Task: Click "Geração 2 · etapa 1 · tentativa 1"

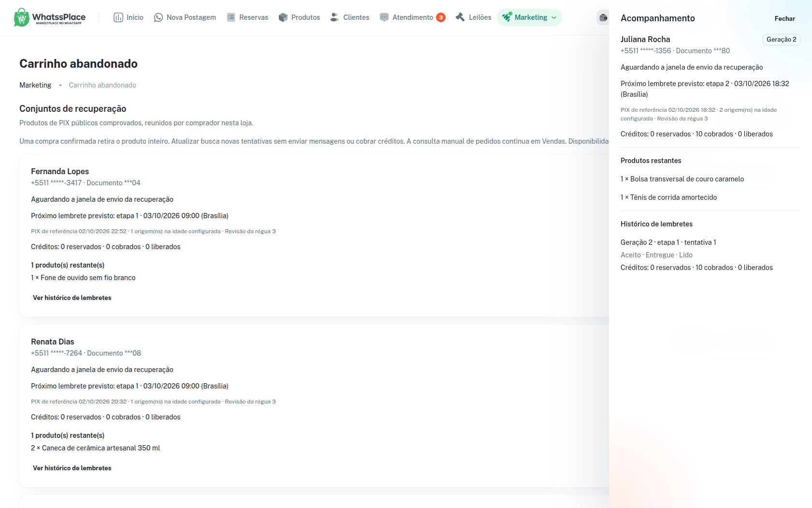Action: pyautogui.click(x=668, y=242)
